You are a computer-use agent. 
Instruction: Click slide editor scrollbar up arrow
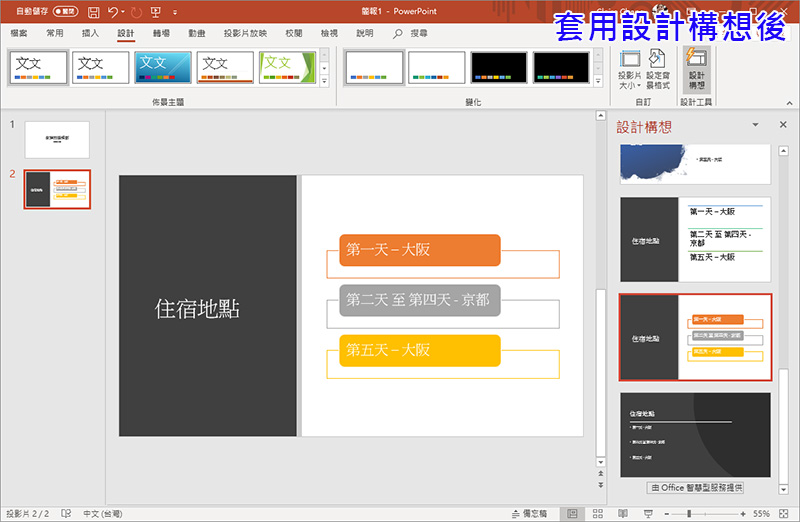(x=601, y=116)
